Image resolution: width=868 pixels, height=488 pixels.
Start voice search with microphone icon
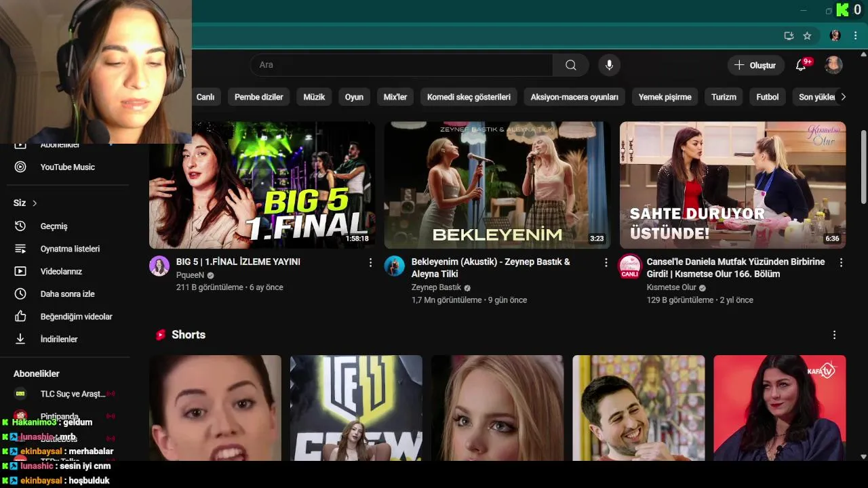[609, 65]
